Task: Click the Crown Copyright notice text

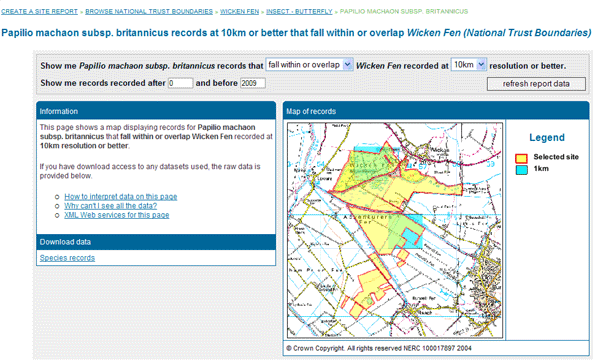Action: pos(379,348)
